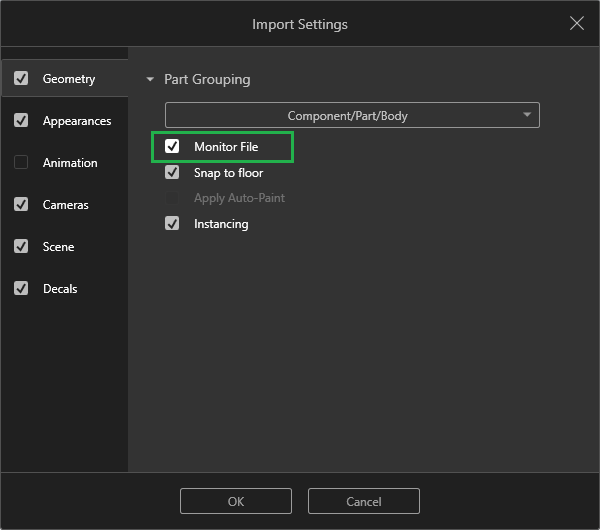
Task: Disable the Cameras checkbox
Action: (x=21, y=204)
